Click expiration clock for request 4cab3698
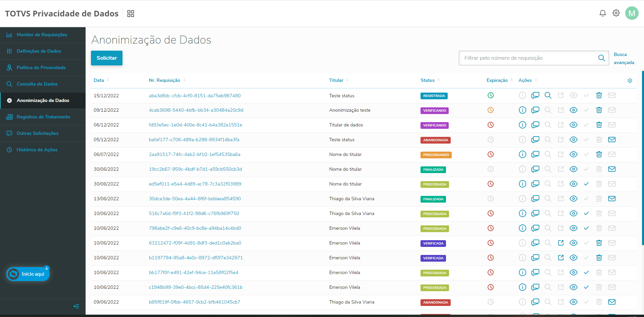This screenshot has height=317, width=644. pyautogui.click(x=491, y=110)
